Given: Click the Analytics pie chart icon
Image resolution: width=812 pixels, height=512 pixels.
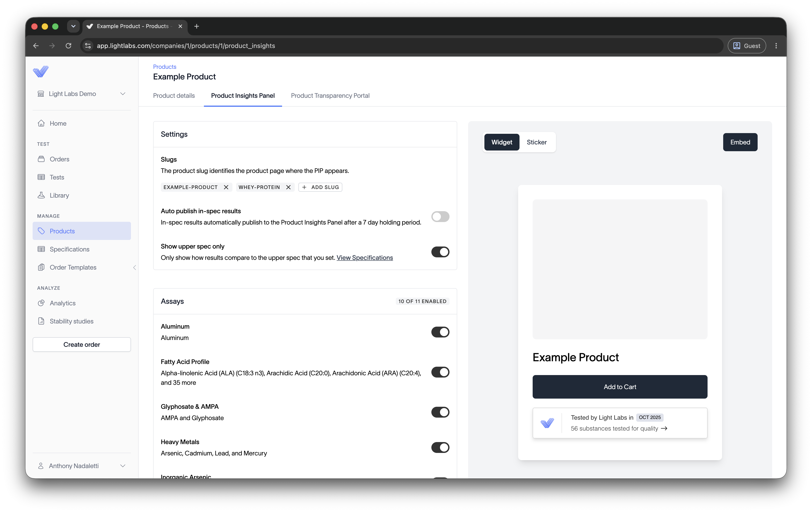Looking at the screenshot, I should coord(41,303).
